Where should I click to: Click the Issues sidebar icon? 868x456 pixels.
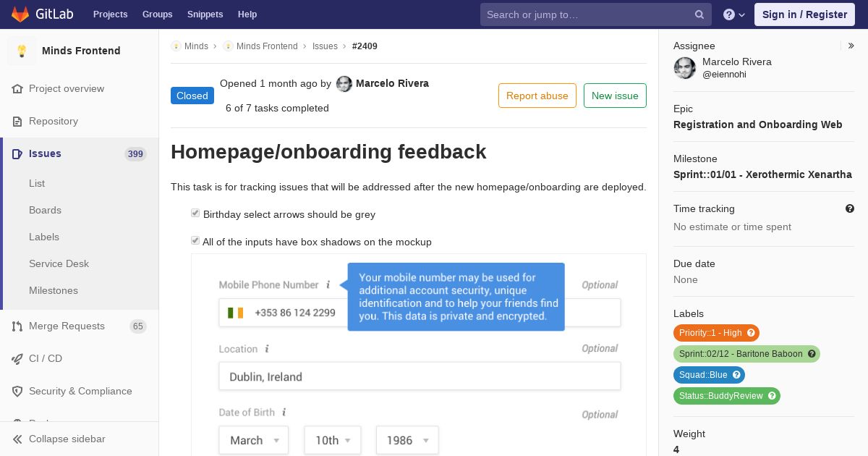(17, 153)
